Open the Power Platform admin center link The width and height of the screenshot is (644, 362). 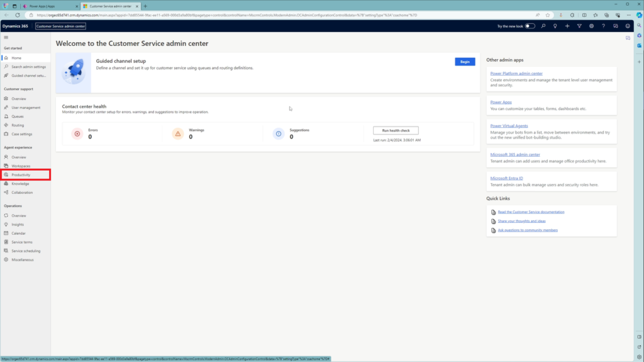point(516,74)
